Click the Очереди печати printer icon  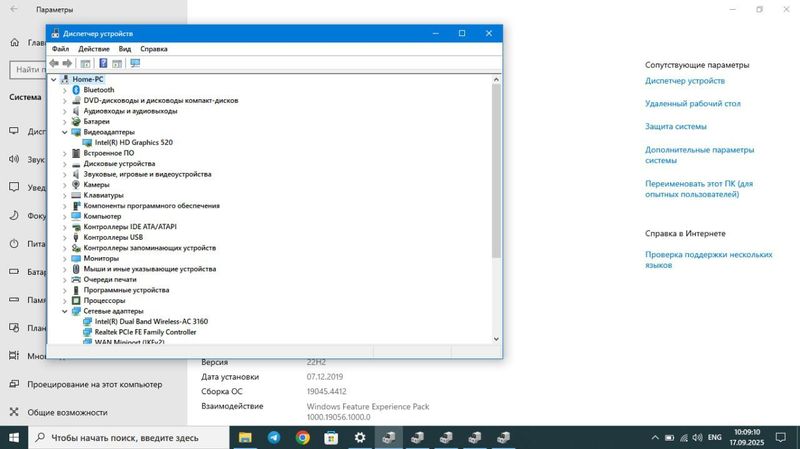pyautogui.click(x=76, y=279)
